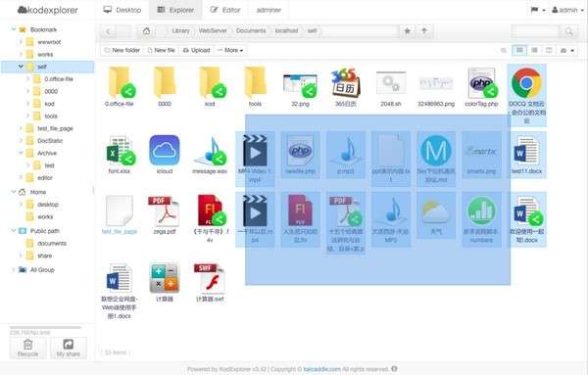Collapse the Bookmark tree node
588x375 pixels.
tap(14, 29)
